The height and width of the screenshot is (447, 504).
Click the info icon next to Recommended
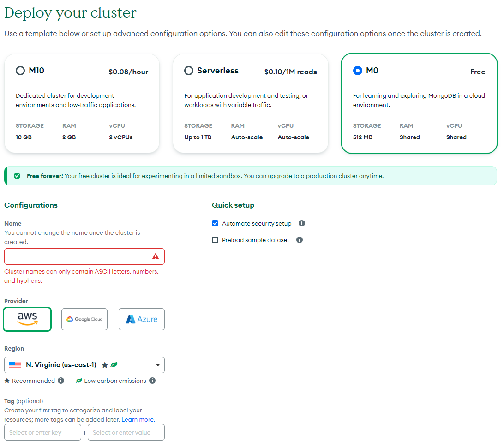point(61,381)
